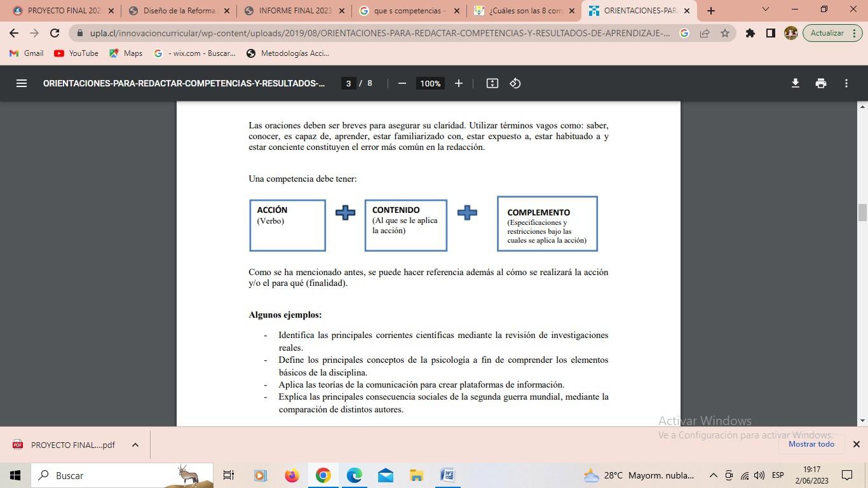The height and width of the screenshot is (488, 868).
Task: Open Word from the taskbar
Action: click(x=447, y=475)
